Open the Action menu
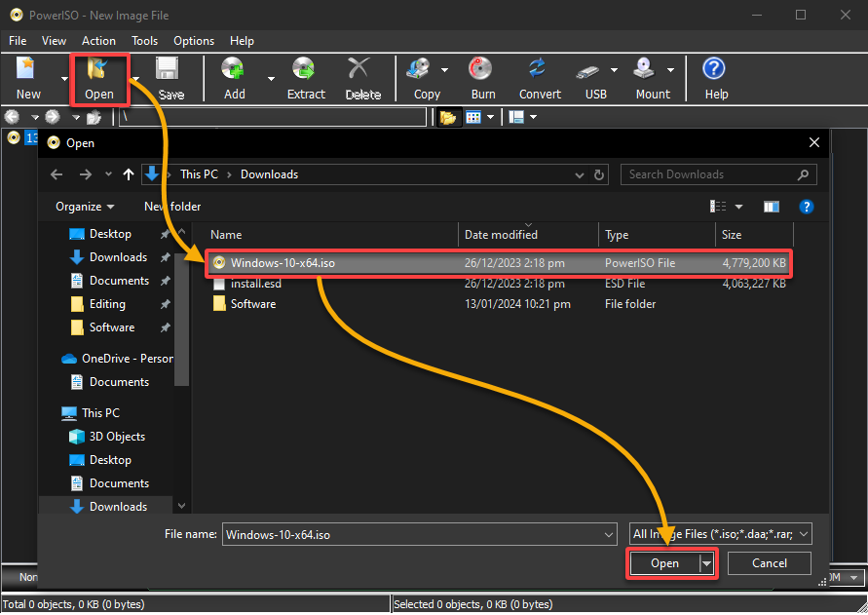868x615 pixels. (98, 41)
